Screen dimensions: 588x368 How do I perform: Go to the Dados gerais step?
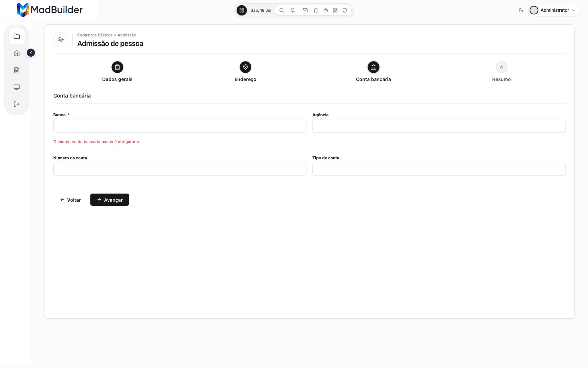117,72
